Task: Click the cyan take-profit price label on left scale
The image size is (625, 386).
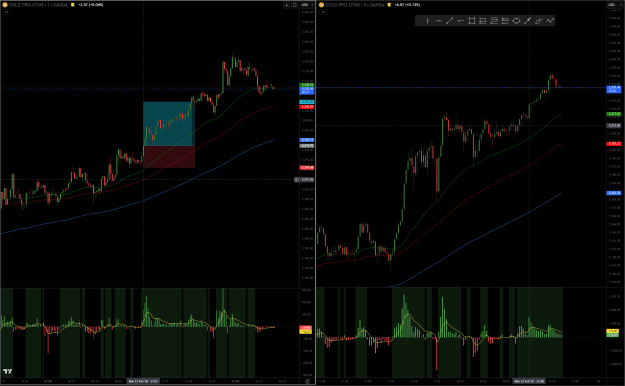Action: [307, 102]
